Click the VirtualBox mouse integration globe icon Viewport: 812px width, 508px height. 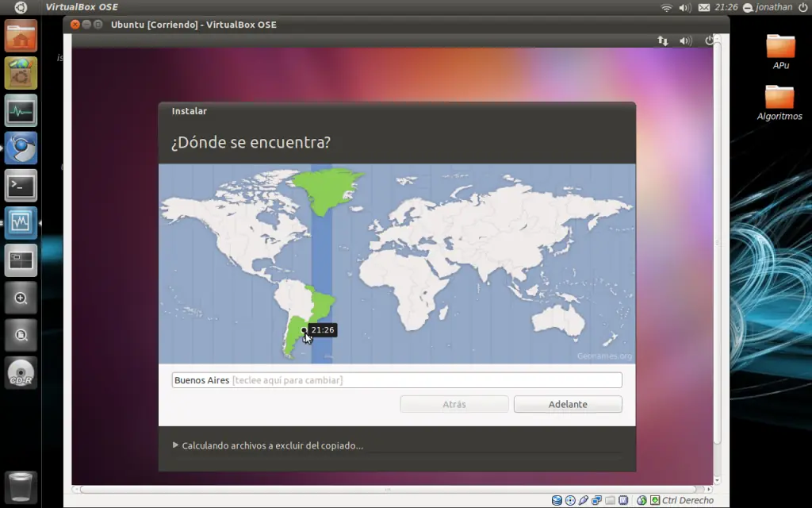tap(642, 500)
